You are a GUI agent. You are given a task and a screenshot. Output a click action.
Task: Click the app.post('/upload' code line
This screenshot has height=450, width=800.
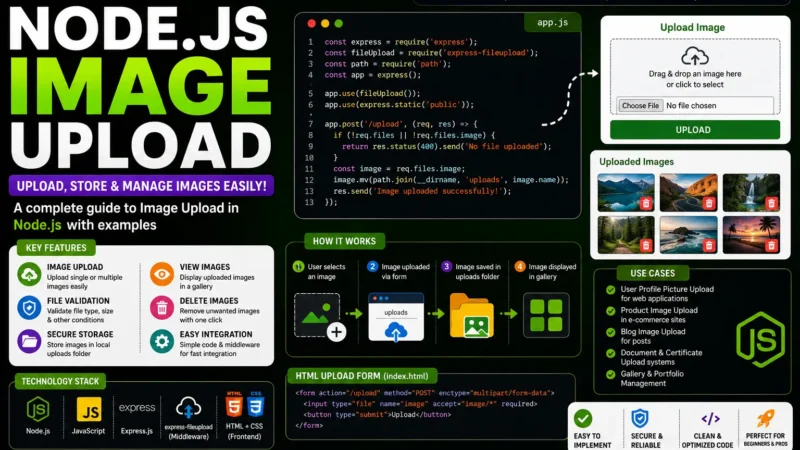click(401, 124)
